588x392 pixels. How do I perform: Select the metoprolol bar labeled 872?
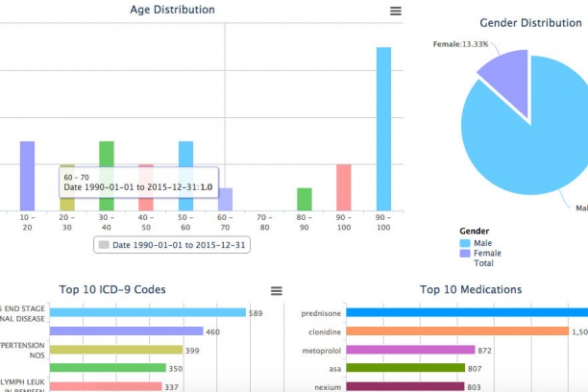click(410, 350)
